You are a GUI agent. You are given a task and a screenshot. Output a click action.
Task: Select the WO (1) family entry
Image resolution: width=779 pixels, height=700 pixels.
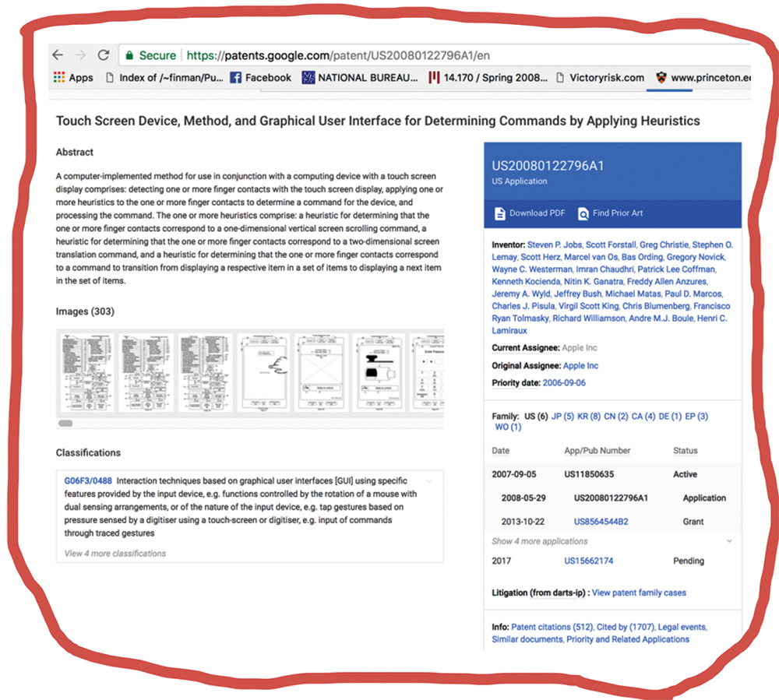click(x=508, y=427)
